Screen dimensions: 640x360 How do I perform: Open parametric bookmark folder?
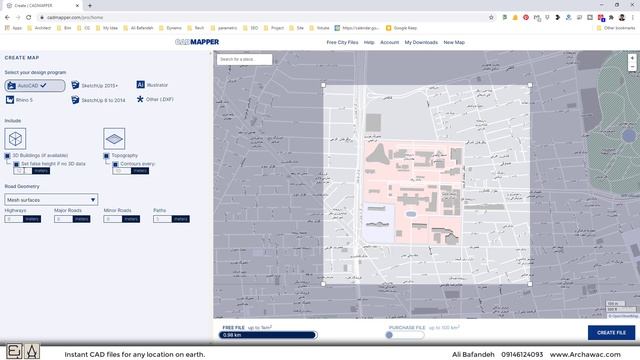click(x=224, y=28)
